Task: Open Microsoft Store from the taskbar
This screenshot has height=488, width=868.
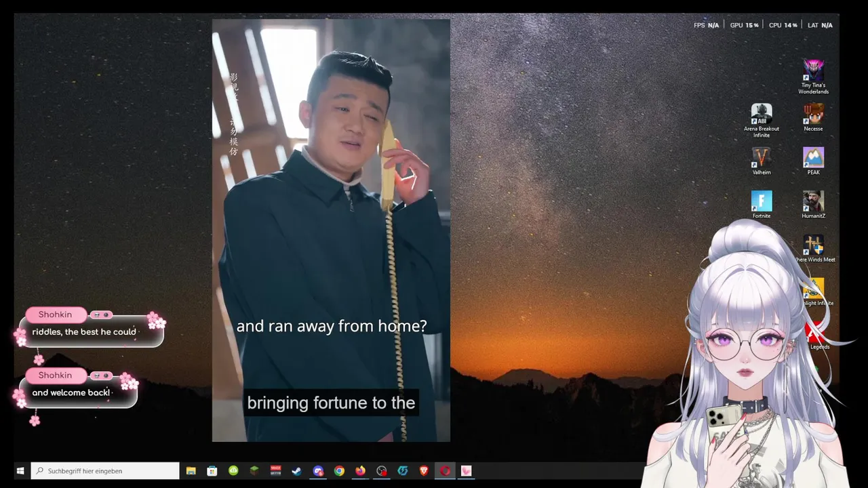Action: point(212,471)
